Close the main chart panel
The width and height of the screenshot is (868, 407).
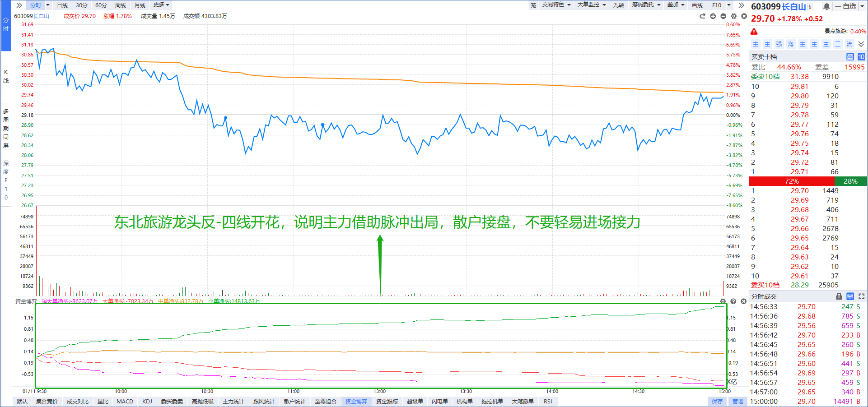[744, 16]
